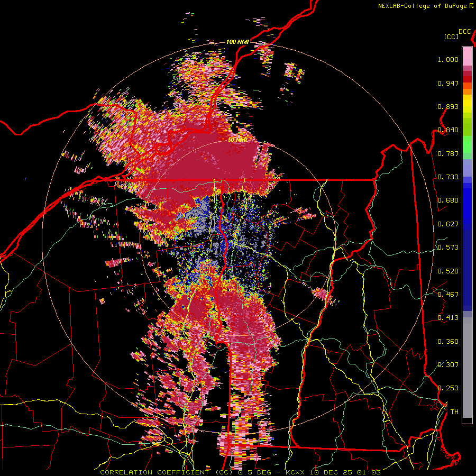Select the 0.573 legend value

point(448,248)
